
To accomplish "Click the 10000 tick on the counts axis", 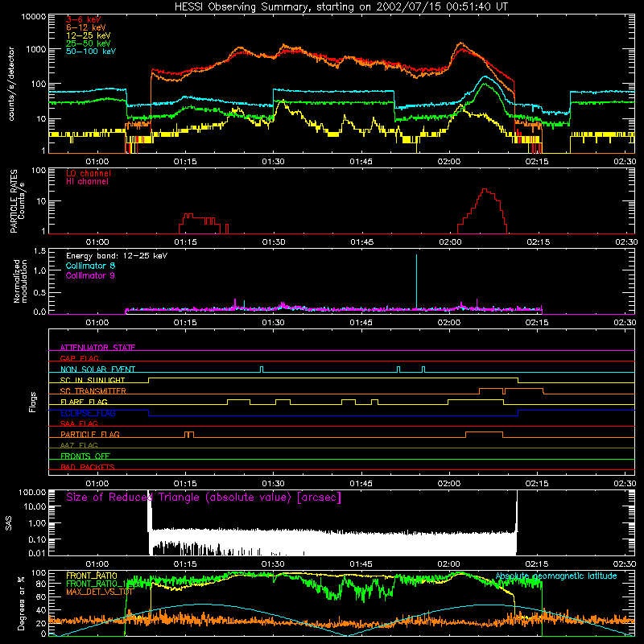I will 34,16.
